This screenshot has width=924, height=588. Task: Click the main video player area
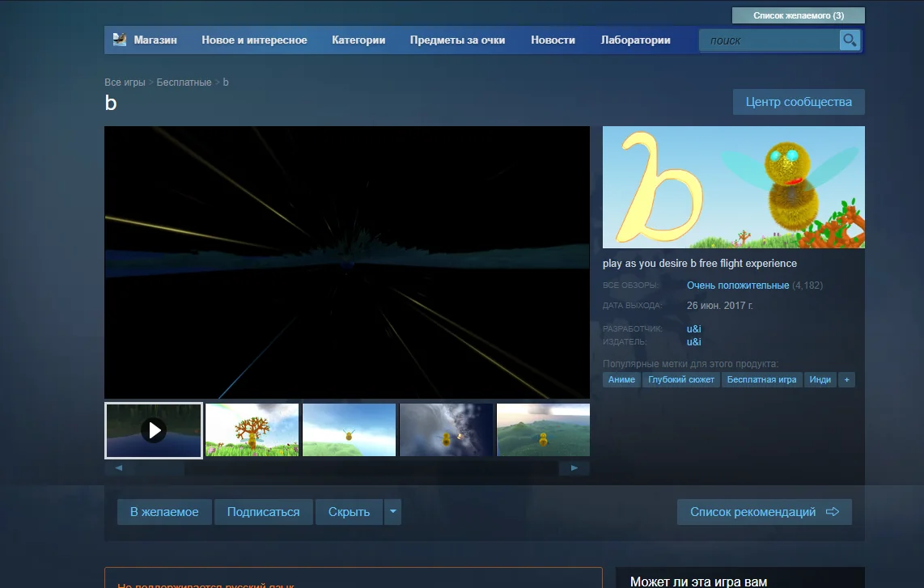click(347, 262)
